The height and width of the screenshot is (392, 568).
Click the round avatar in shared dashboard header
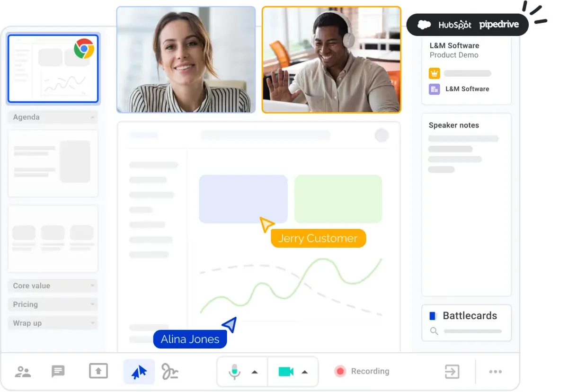pos(382,135)
